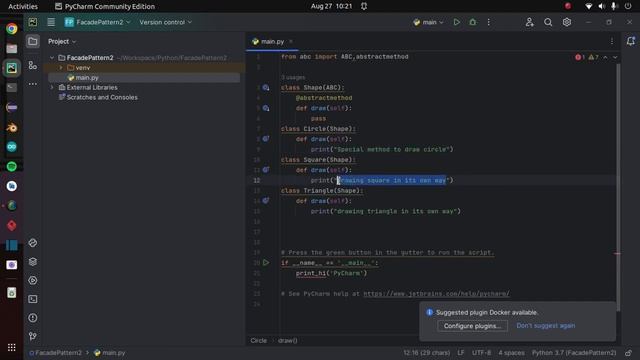Open the Files app in the dock
Screen dimensions: 640x360
pos(11,48)
